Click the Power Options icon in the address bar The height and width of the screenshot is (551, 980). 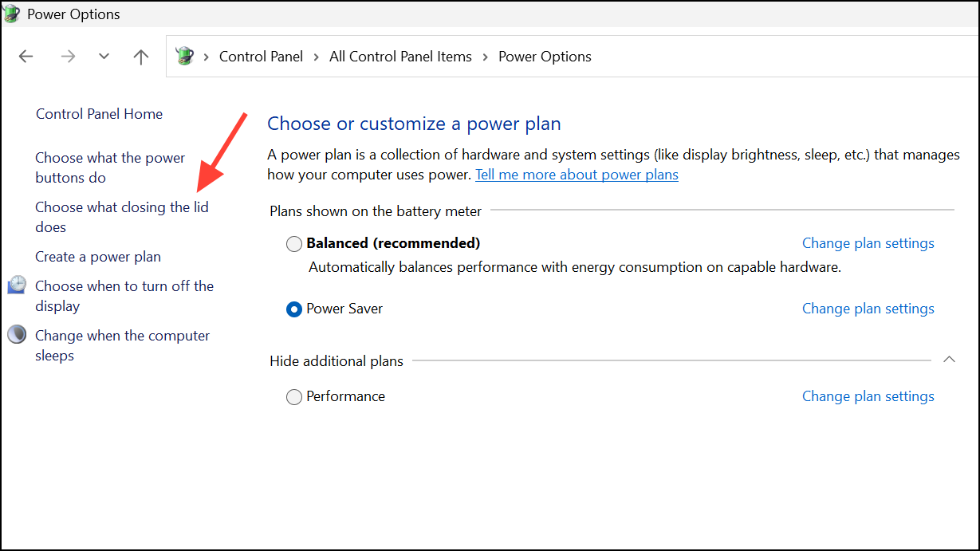click(x=184, y=56)
